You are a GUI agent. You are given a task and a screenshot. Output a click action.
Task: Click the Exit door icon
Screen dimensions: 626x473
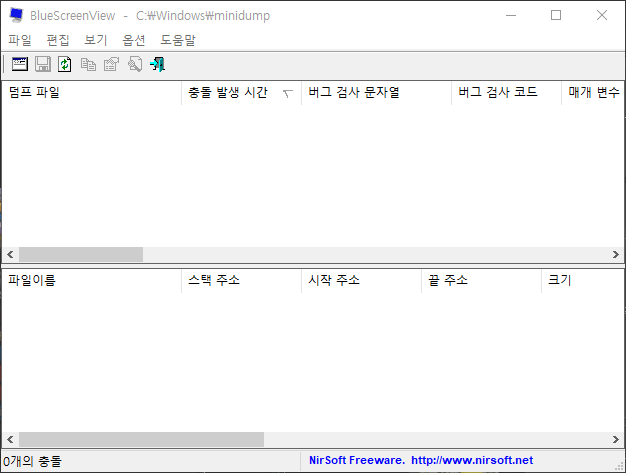pyautogui.click(x=157, y=64)
